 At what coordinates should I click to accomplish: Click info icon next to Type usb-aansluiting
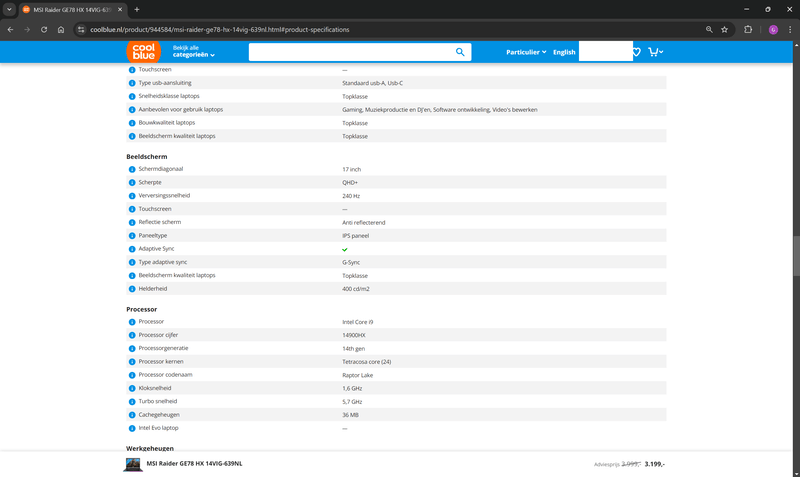point(132,83)
